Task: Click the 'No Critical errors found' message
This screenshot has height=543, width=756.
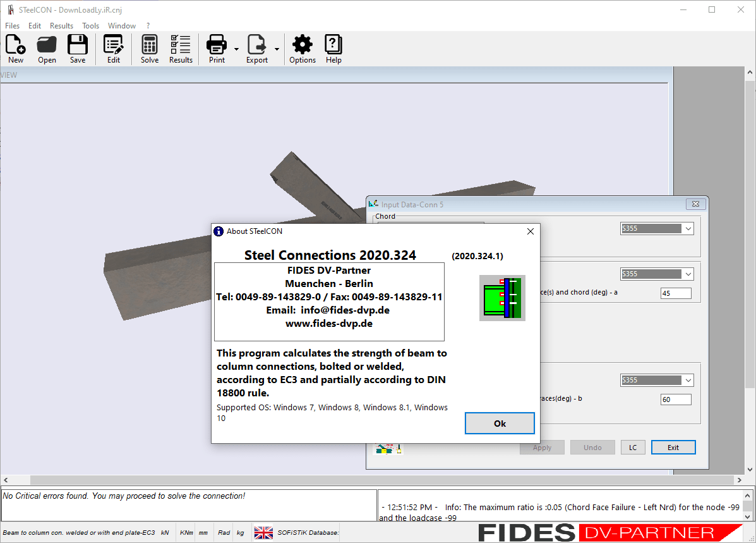Action: tap(124, 496)
